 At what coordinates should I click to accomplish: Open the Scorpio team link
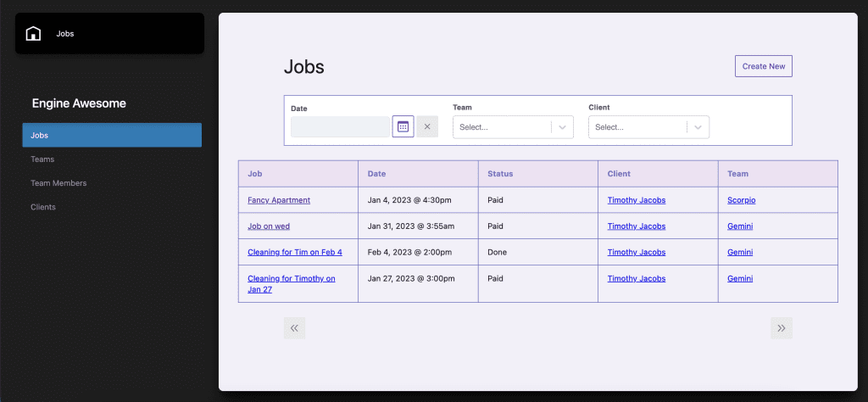tap(741, 200)
